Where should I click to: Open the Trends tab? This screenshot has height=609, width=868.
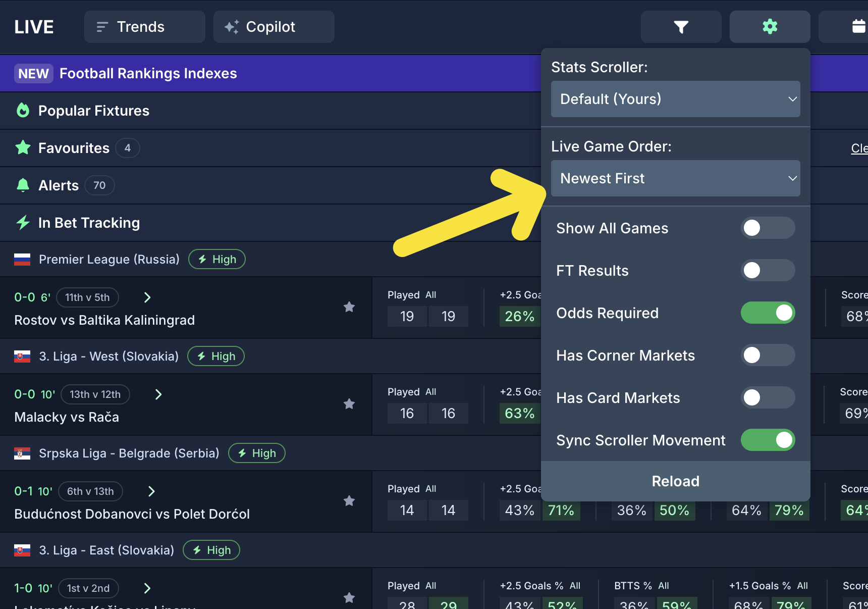click(x=144, y=27)
